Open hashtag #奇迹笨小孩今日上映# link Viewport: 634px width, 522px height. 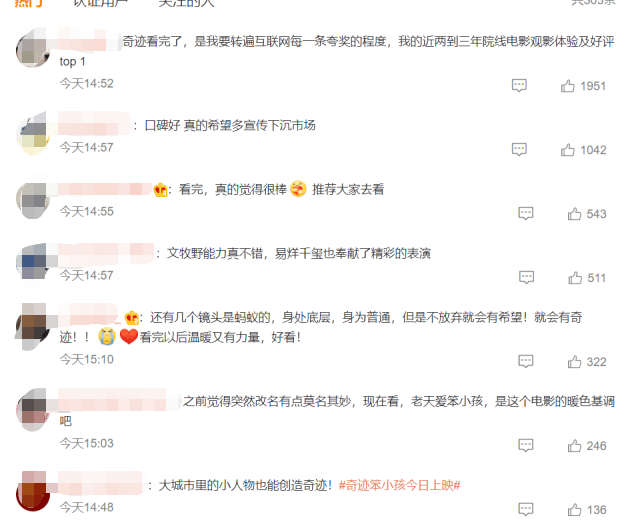pos(399,485)
